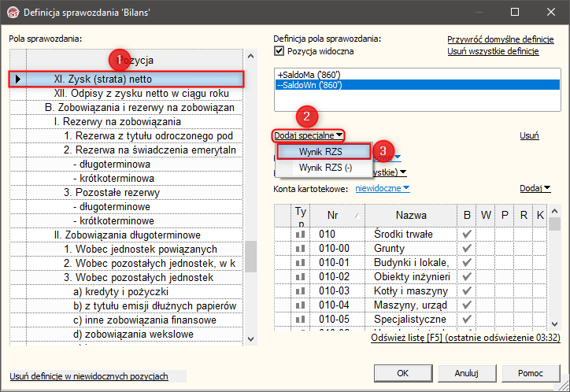Click Usuń definicje w niewidocznych pozycjach

click(89, 376)
